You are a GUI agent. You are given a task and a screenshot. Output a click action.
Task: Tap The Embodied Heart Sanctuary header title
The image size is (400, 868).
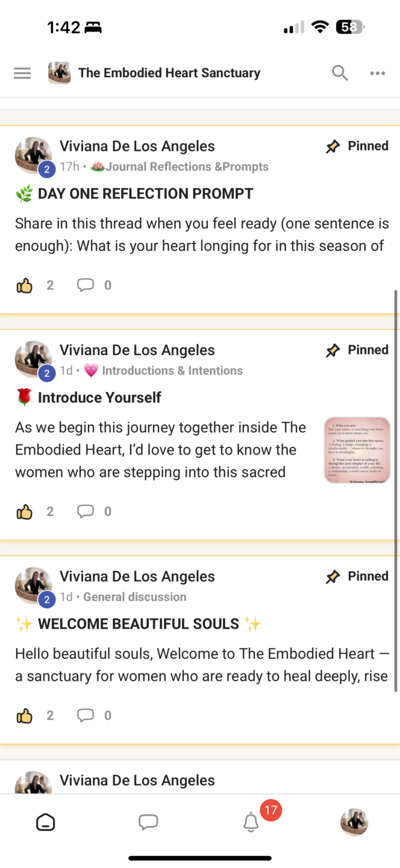tap(169, 74)
